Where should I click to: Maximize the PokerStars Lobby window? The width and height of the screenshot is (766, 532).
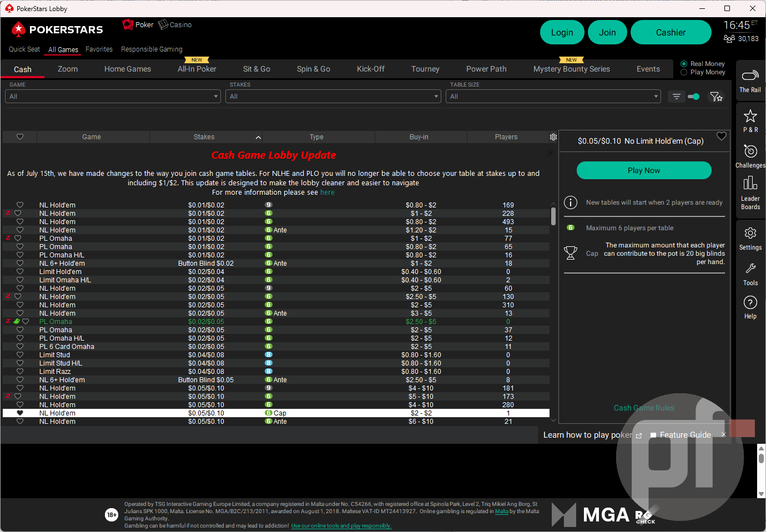tap(727, 8)
